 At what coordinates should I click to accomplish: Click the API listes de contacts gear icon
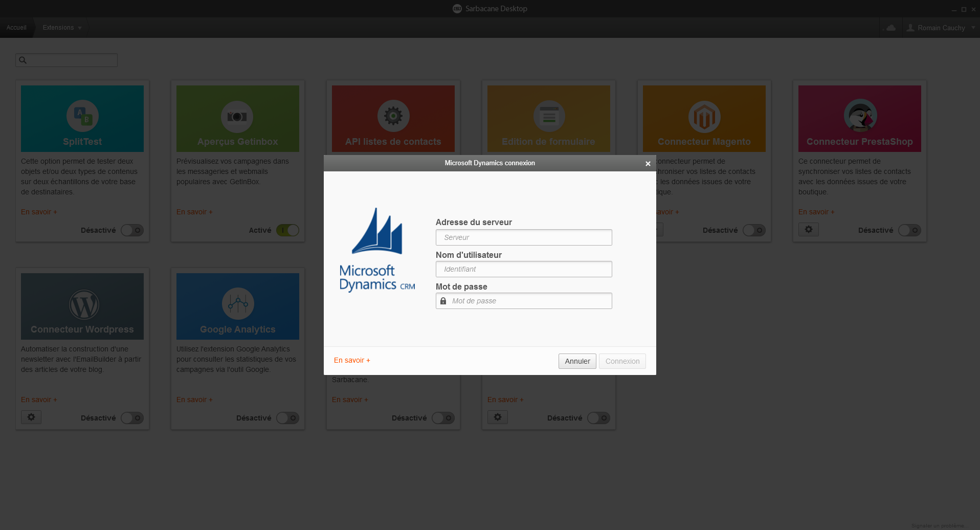point(393,116)
